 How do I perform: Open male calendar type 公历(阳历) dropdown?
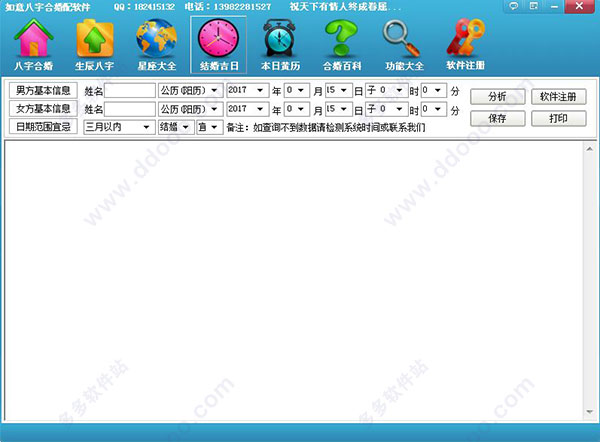pyautogui.click(x=191, y=91)
